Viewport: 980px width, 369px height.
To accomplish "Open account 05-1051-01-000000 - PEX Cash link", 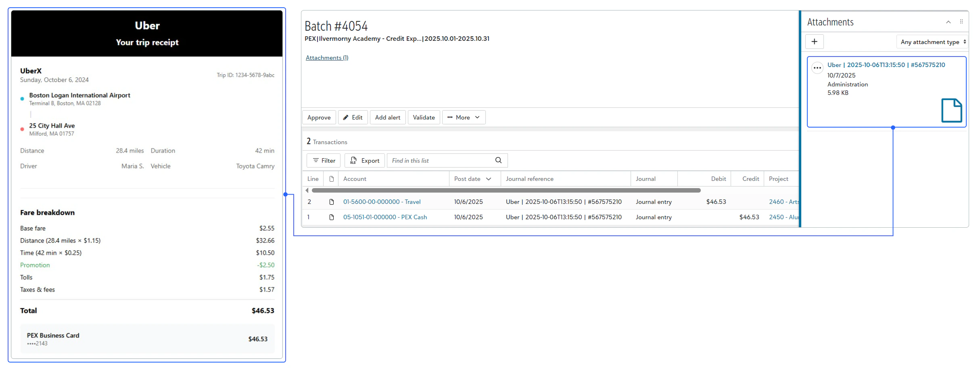I will coord(385,217).
